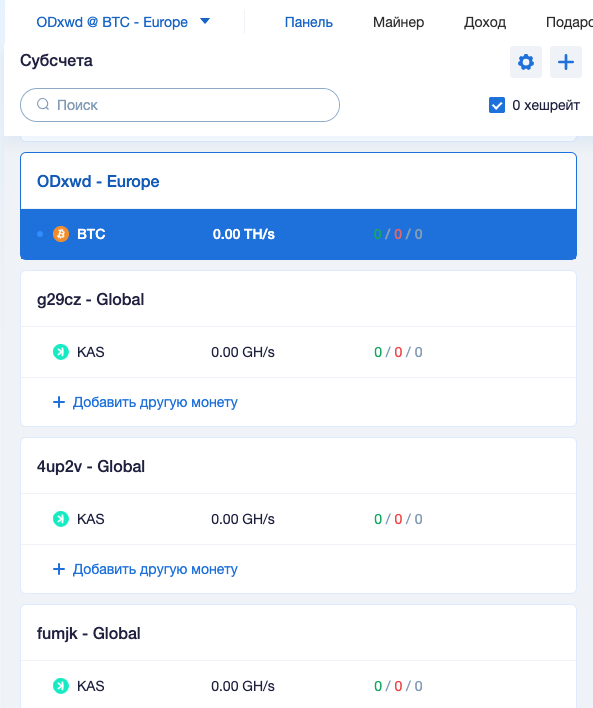Screen dimensions: 593x708
Task: Add new subaccount with plus icon
Action: [565, 62]
